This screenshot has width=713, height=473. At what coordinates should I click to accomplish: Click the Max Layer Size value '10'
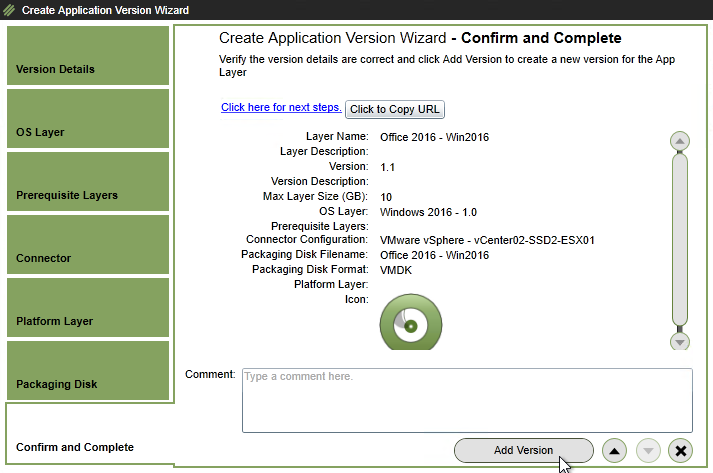386,197
